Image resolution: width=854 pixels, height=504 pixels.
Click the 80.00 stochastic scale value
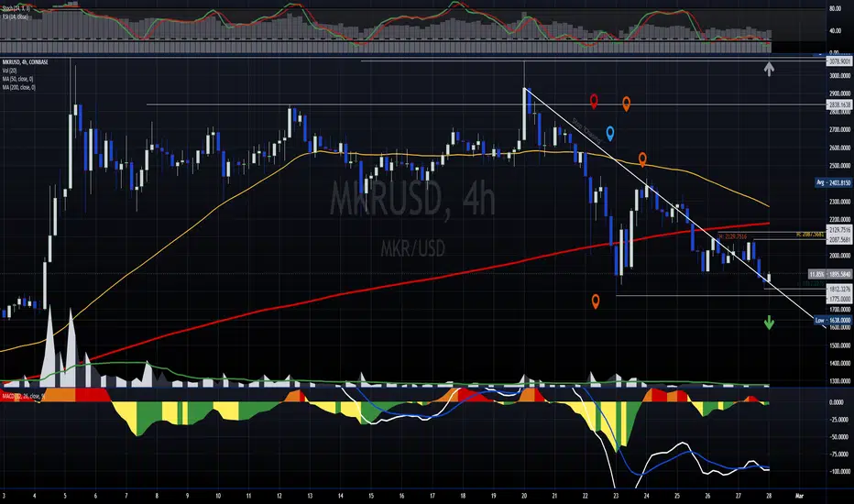835,9
